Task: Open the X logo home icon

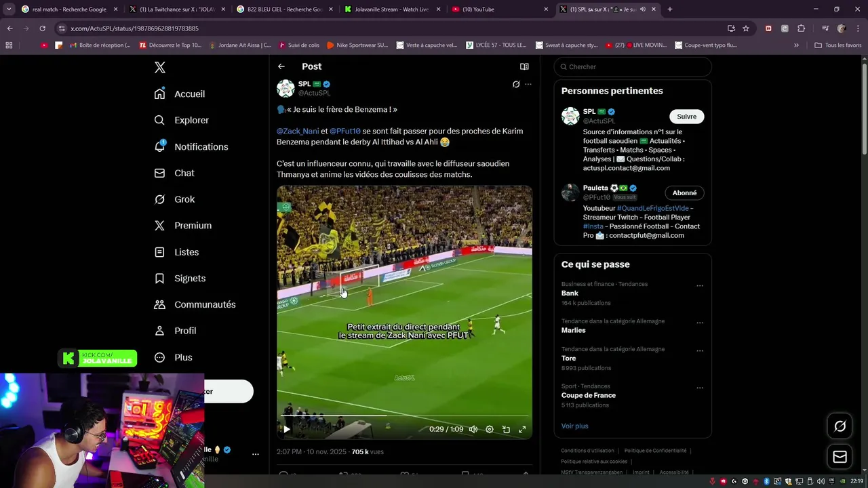Action: click(x=160, y=67)
